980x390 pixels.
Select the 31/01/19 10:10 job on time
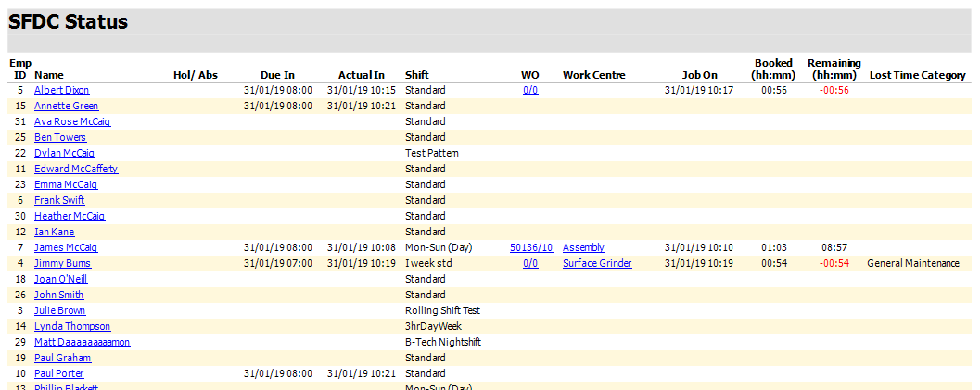699,247
